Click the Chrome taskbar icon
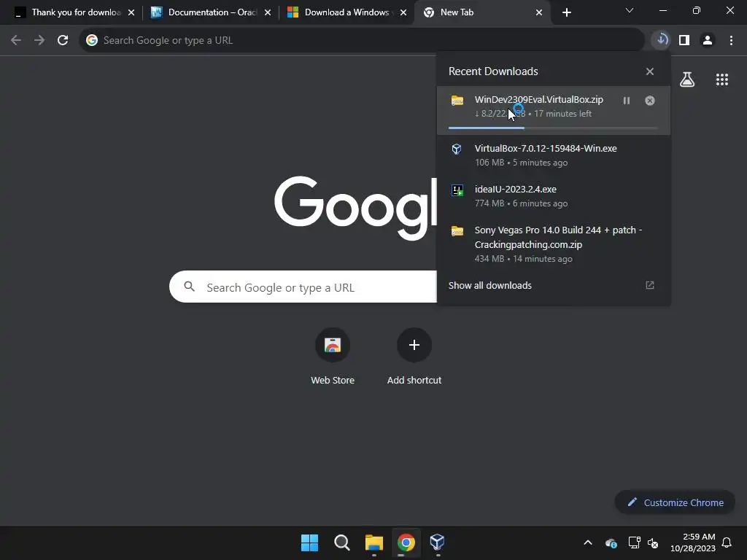This screenshot has height=560, width=747. pos(406,542)
